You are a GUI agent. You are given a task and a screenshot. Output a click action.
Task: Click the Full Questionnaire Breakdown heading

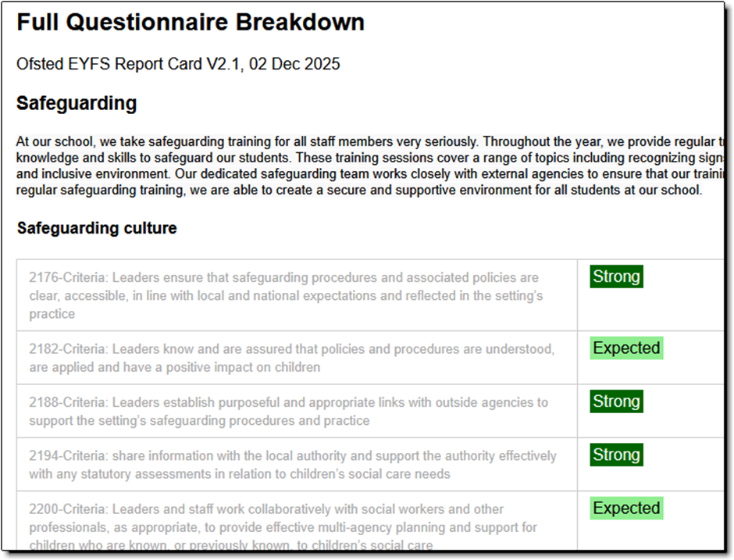191,23
